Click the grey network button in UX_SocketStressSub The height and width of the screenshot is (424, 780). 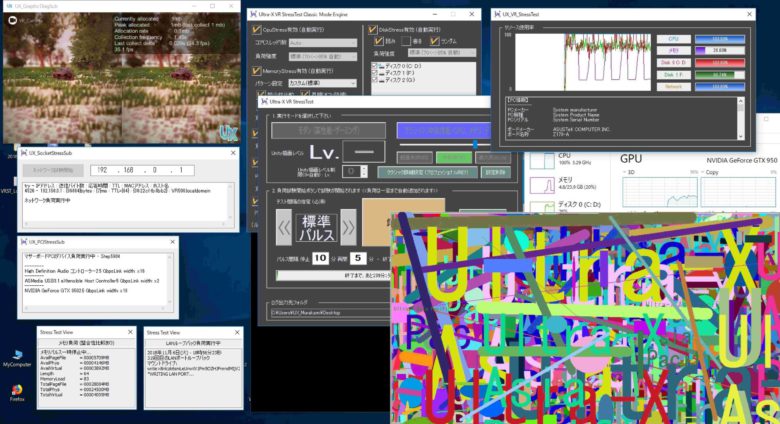coord(53,170)
